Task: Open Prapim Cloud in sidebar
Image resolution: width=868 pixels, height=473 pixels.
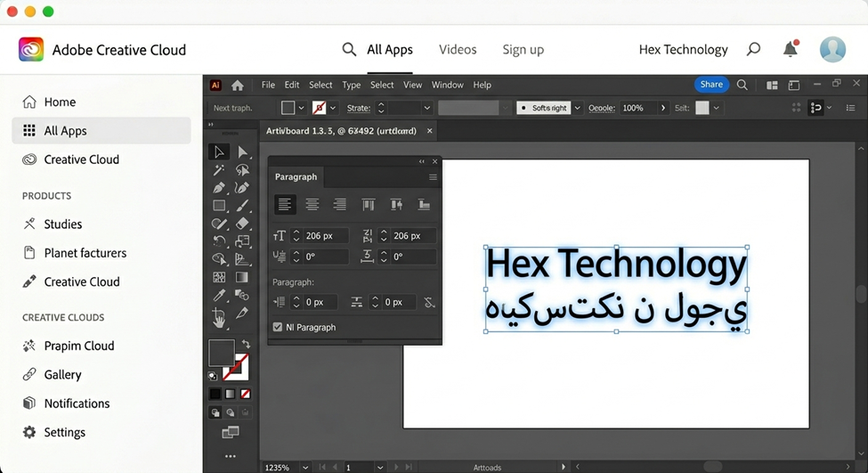Action: pyautogui.click(x=101, y=346)
